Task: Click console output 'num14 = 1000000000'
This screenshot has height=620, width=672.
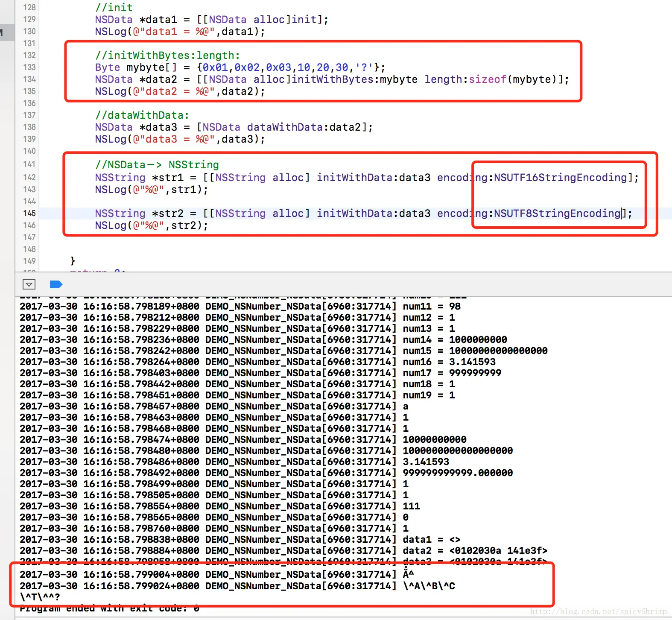Action: pyautogui.click(x=455, y=339)
